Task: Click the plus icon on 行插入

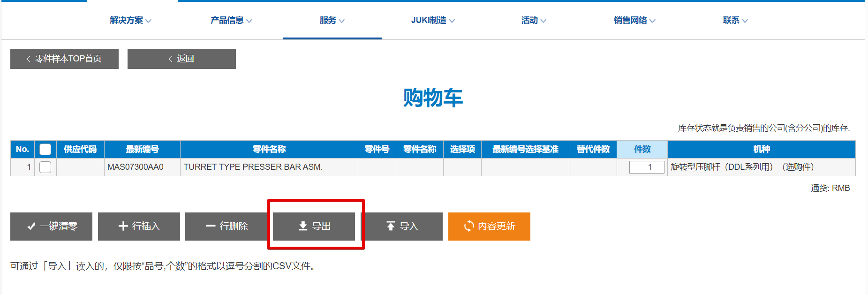Action: tap(123, 226)
